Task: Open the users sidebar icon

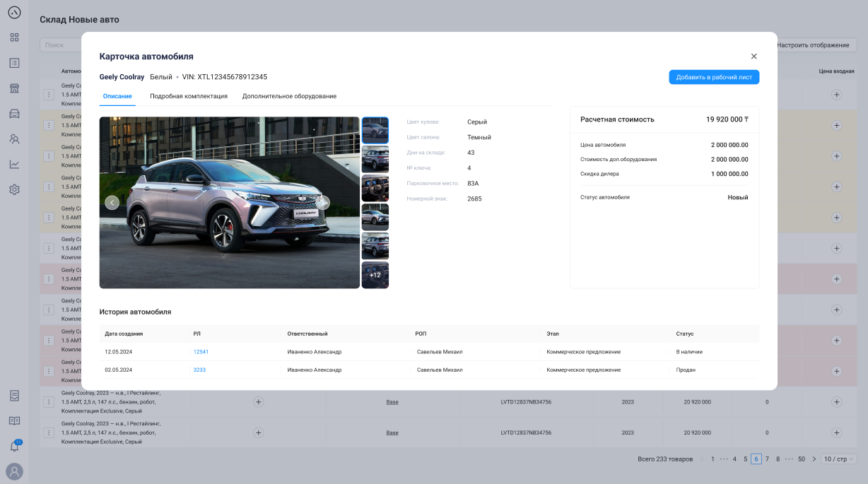Action: click(14, 139)
